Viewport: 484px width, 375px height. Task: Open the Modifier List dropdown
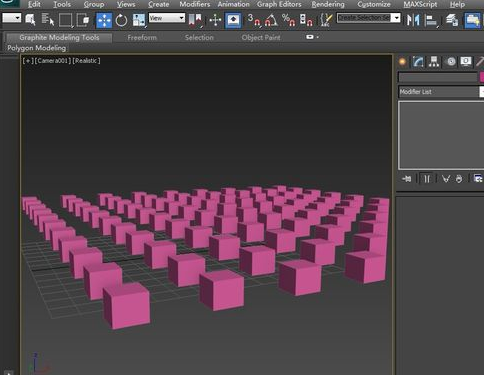[441, 92]
